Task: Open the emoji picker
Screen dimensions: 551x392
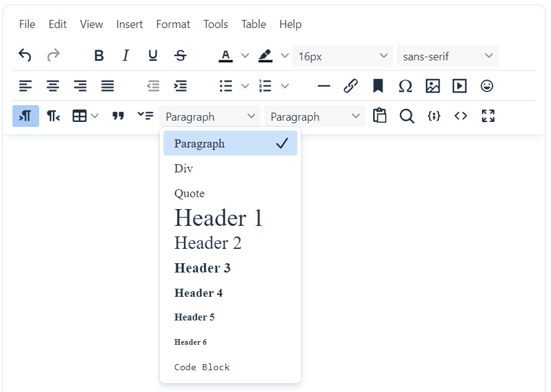Action: (487, 86)
